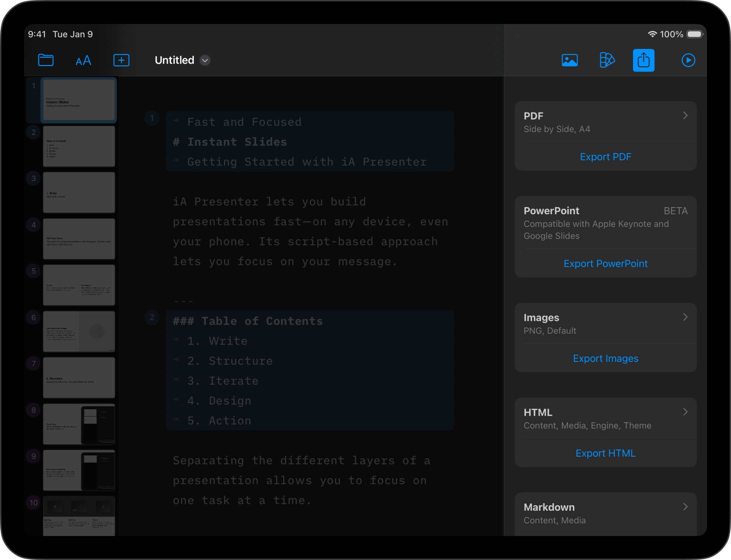The height and width of the screenshot is (560, 731).
Task: Open the file library folder icon
Action: (46, 60)
